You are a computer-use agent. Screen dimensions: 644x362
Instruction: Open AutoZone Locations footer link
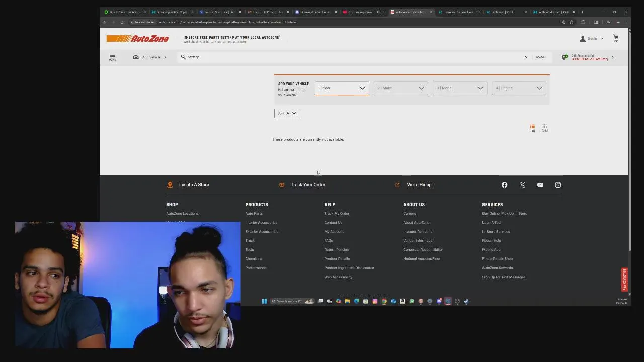pos(182,214)
